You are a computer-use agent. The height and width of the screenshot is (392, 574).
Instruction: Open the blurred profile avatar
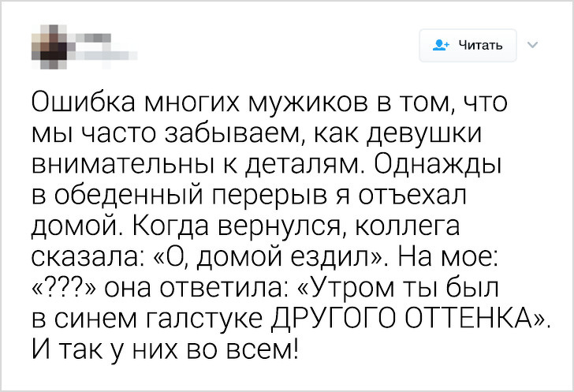coord(50,44)
